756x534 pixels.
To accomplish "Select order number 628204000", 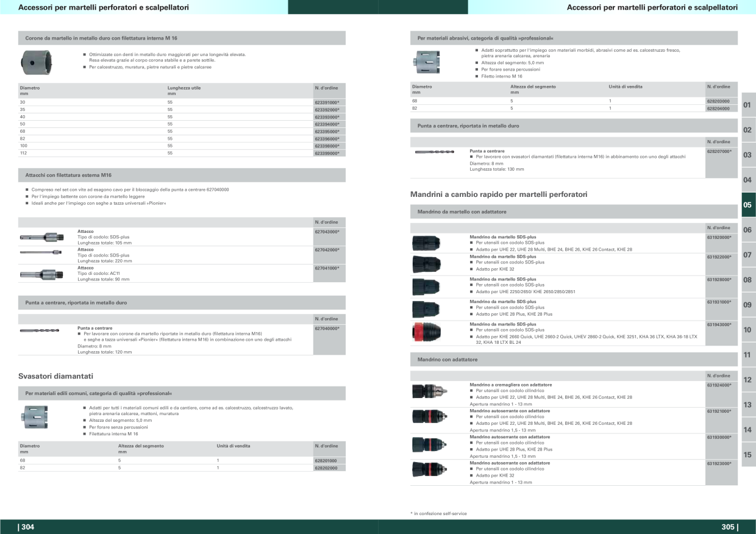I will click(718, 109).
